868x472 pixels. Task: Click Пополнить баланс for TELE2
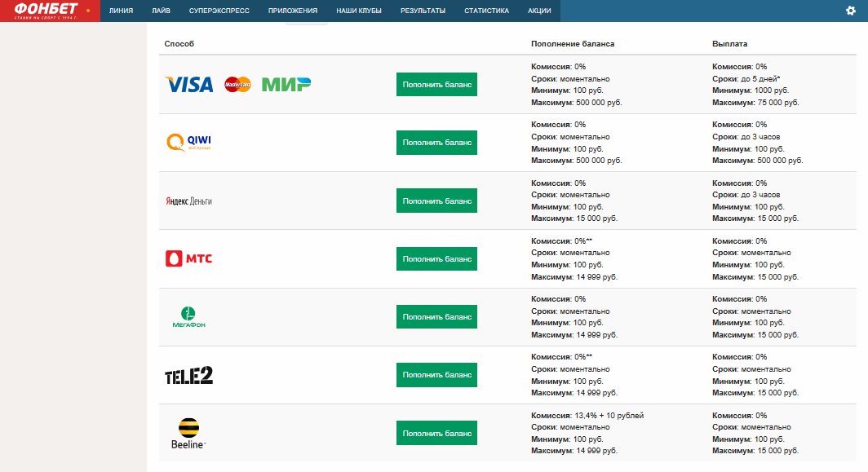(436, 375)
